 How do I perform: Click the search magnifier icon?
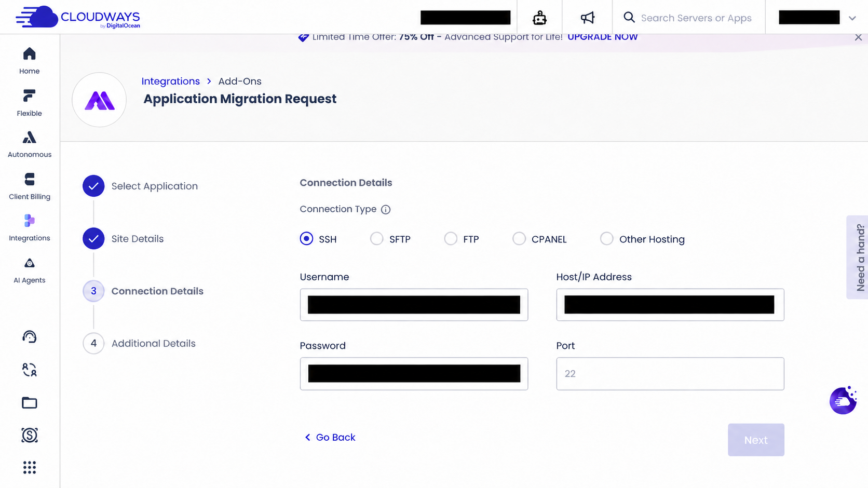tap(629, 18)
